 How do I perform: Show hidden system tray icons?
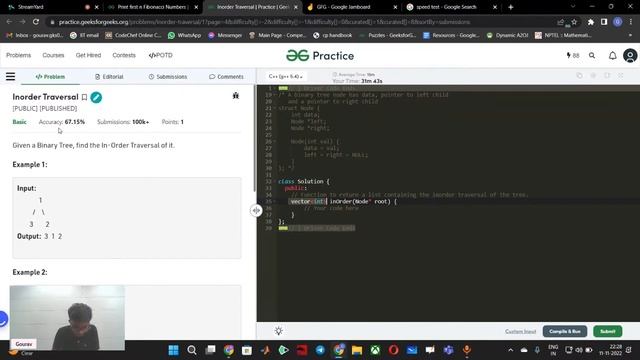pyautogui.click(x=510, y=350)
